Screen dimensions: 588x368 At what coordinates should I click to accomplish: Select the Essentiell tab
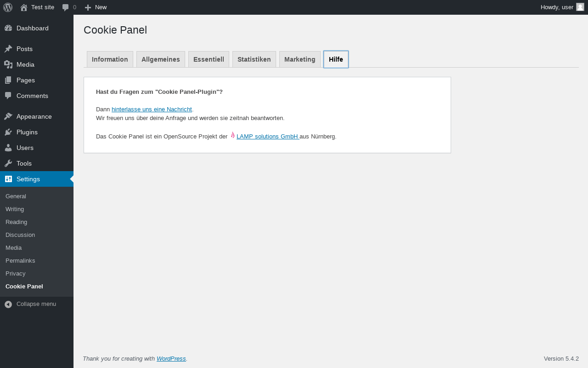(209, 59)
